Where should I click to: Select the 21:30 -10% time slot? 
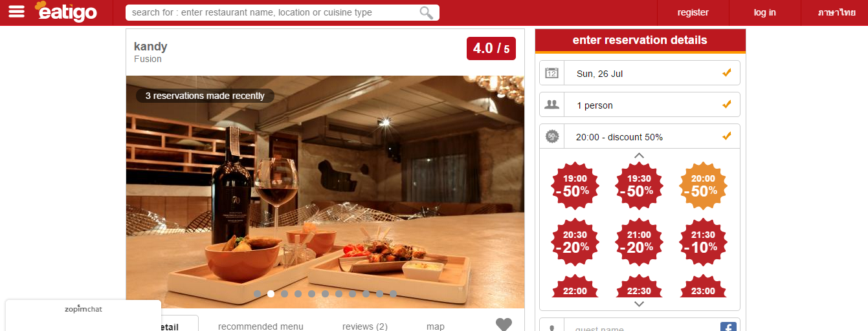pyautogui.click(x=703, y=242)
